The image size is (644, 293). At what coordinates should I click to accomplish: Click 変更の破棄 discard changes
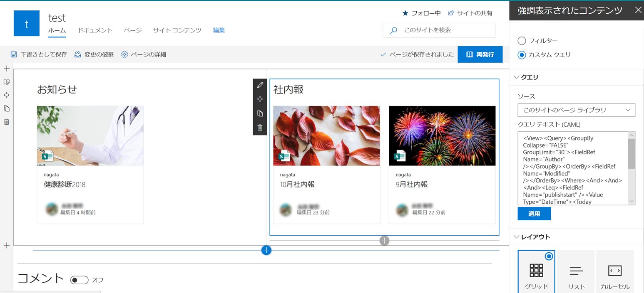(x=94, y=54)
